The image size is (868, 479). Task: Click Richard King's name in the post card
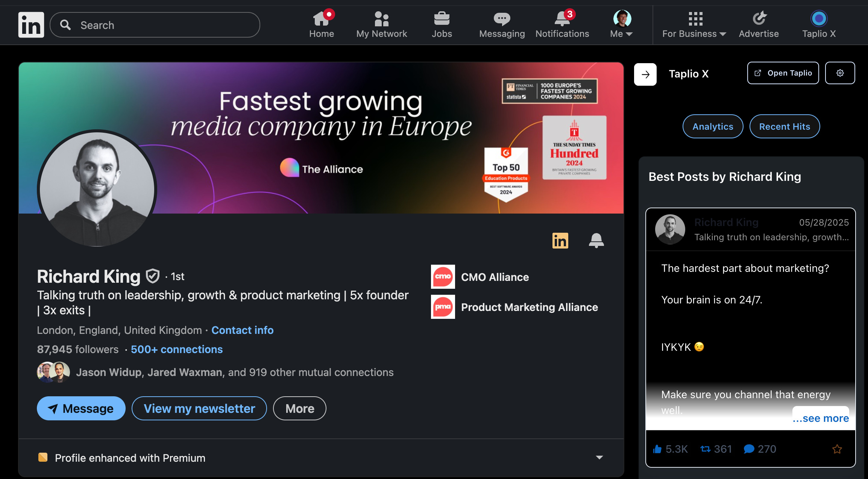[x=726, y=223]
